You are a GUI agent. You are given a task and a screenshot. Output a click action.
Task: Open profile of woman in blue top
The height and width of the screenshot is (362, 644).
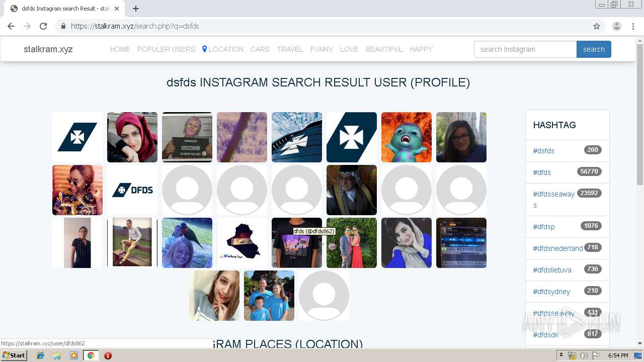tap(407, 243)
